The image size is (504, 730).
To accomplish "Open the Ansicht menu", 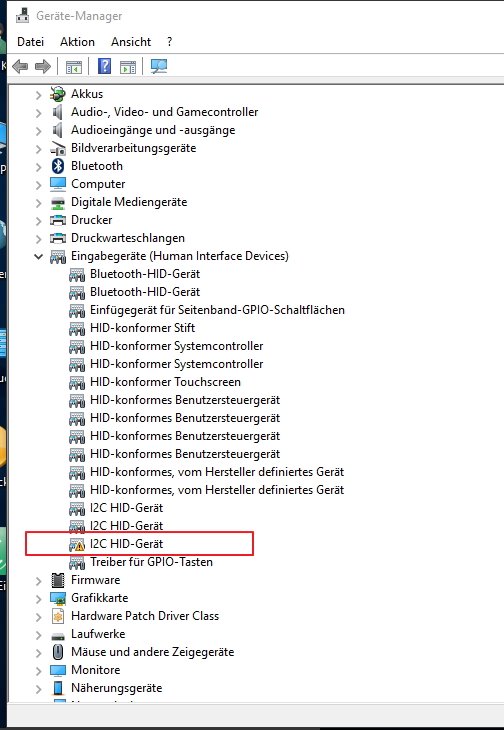I will point(131,42).
